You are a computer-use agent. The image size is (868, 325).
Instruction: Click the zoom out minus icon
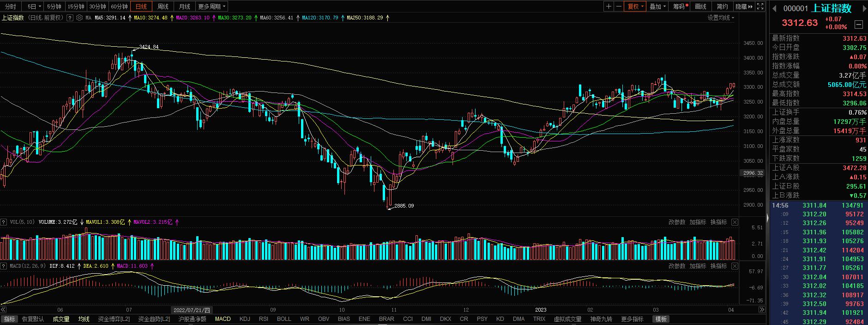[619, 6]
